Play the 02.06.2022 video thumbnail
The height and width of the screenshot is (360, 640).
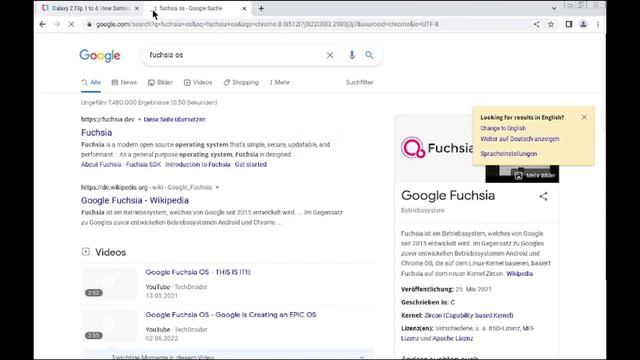[109, 326]
